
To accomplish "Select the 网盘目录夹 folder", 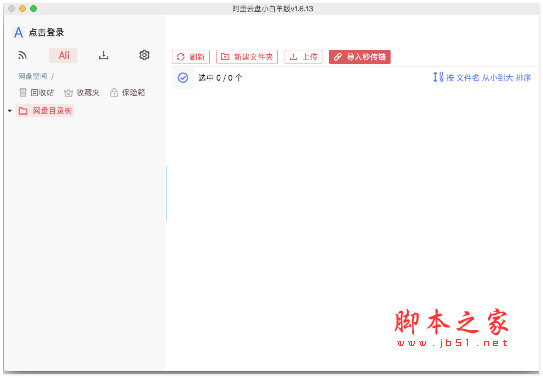I will 45,111.
